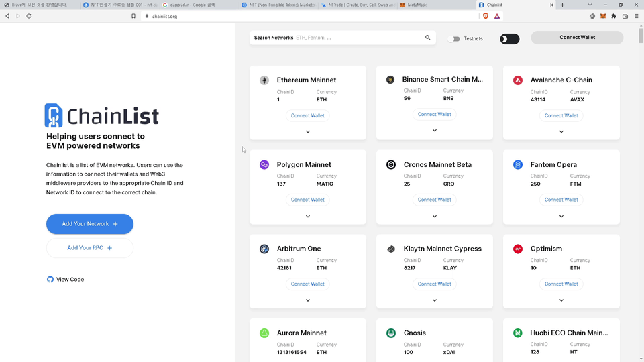Click the Gnosis logo icon

(391, 333)
